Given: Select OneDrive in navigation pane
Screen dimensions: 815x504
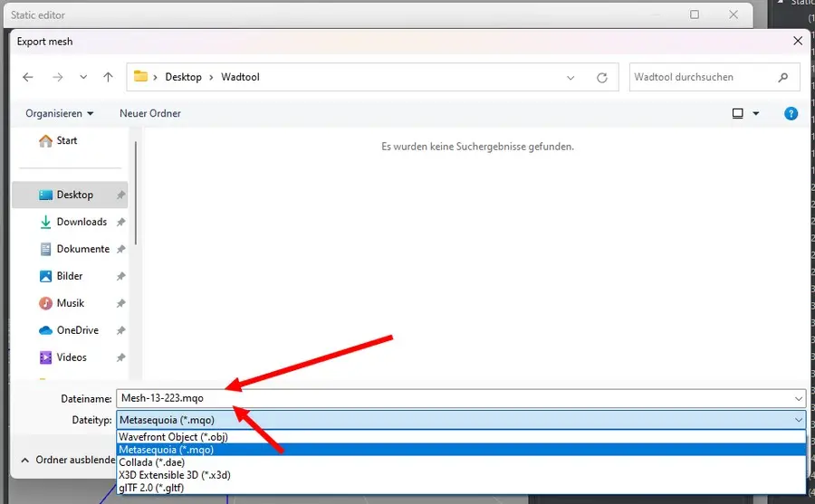Looking at the screenshot, I should tap(78, 330).
